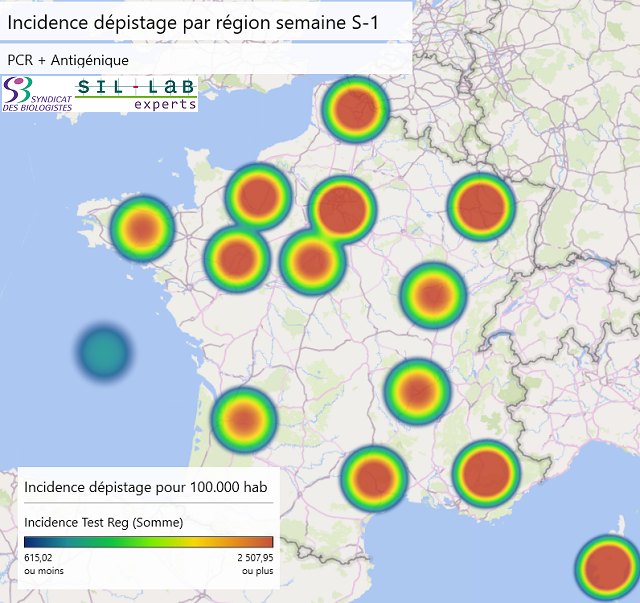Click the legend title 'Incidence dépistage pour 100.000 hab'

coord(146,487)
